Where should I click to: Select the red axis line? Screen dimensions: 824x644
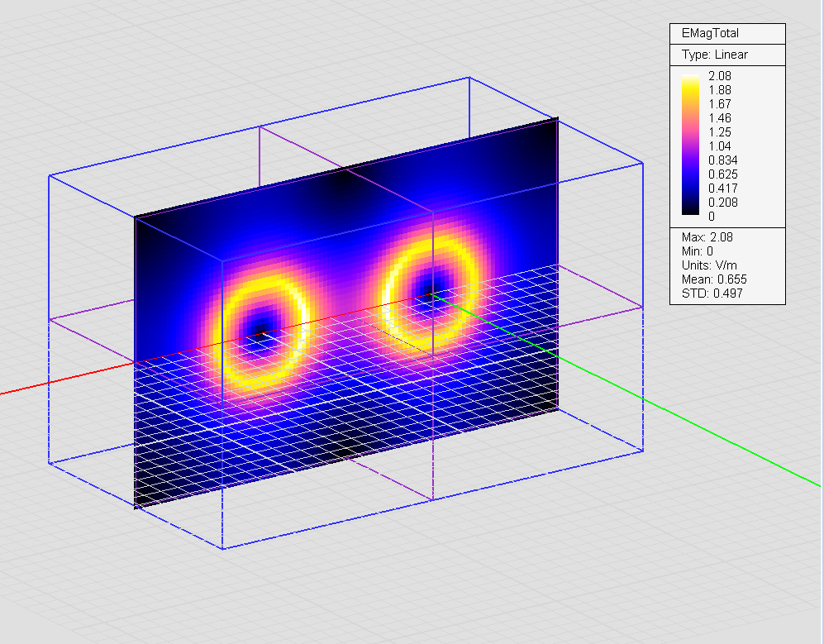(x=50, y=383)
